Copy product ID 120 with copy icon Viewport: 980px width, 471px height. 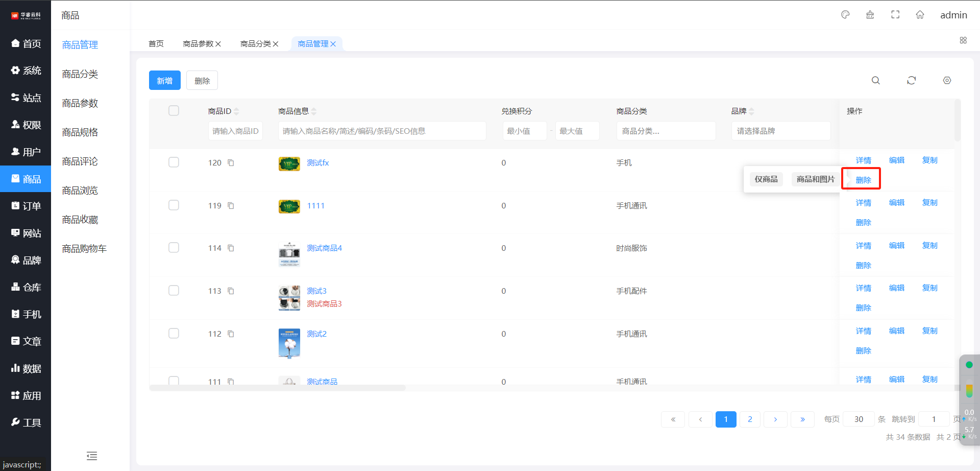[231, 163]
